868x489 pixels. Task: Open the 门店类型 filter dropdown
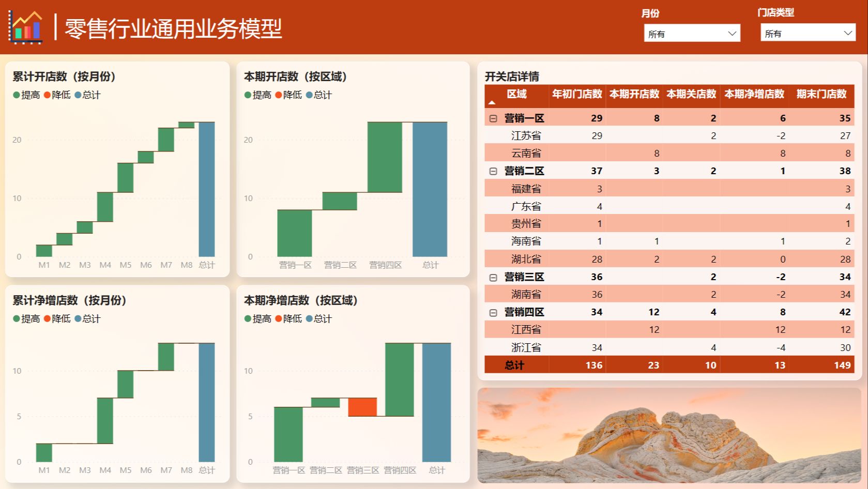(808, 33)
